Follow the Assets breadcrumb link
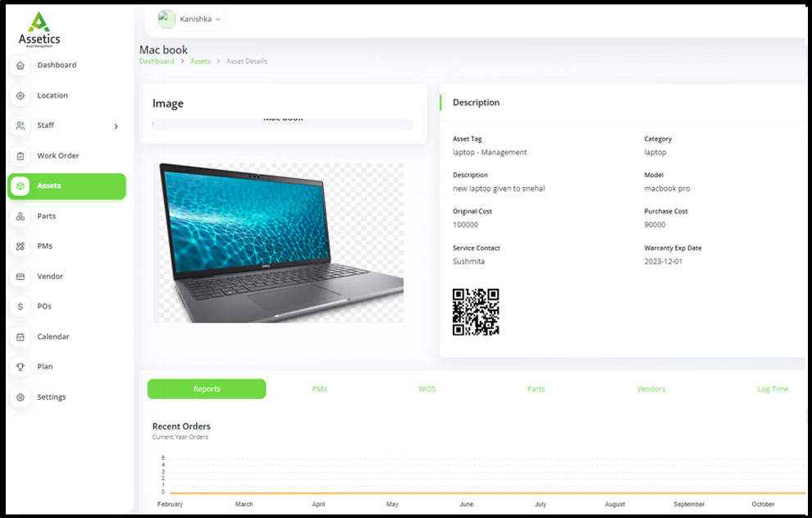This screenshot has width=812, height=518. [x=200, y=62]
